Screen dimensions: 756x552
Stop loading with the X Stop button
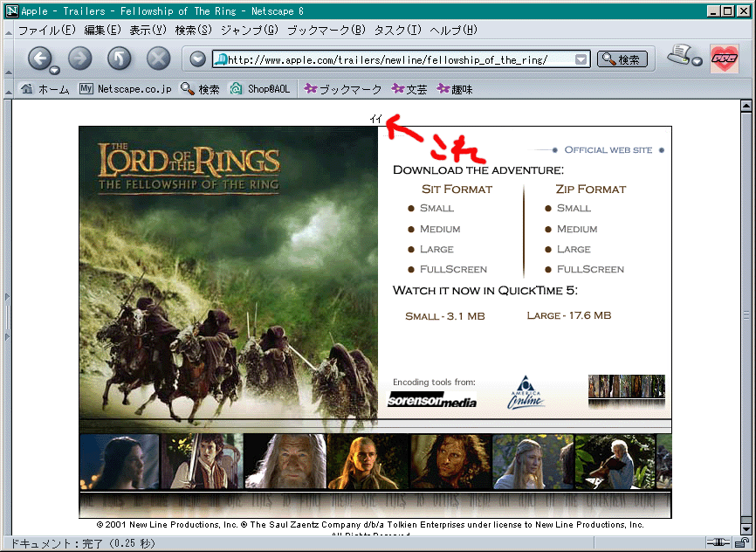tap(159, 59)
